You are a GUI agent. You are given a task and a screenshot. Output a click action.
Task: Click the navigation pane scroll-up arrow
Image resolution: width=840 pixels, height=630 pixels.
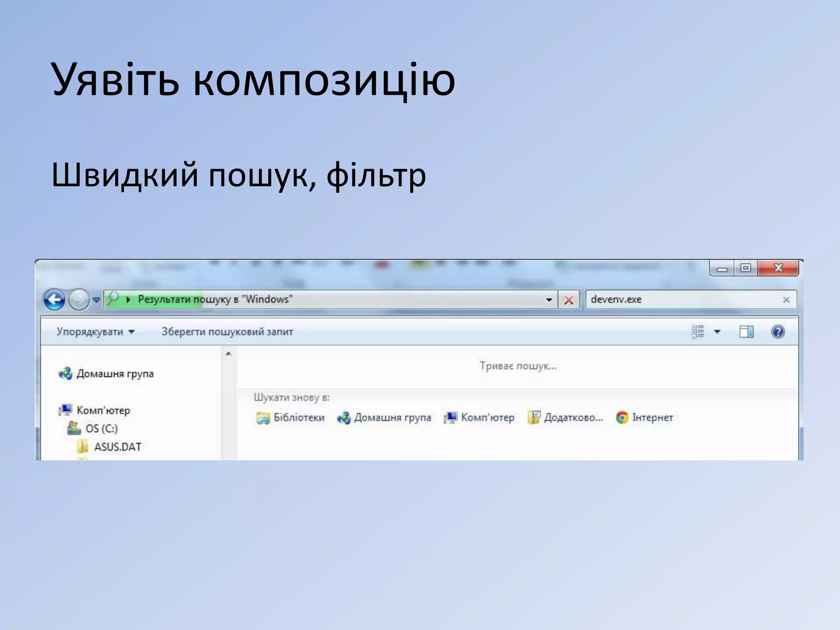pyautogui.click(x=228, y=354)
